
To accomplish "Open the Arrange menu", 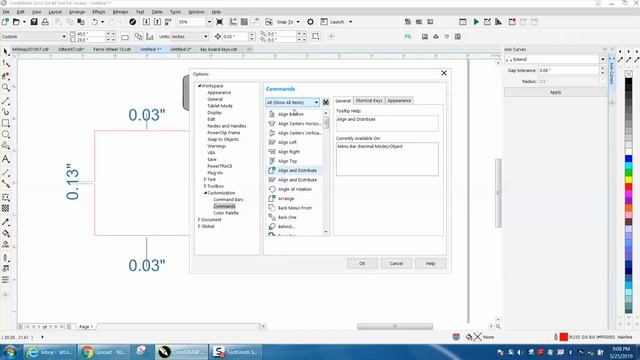I will pos(77,12).
